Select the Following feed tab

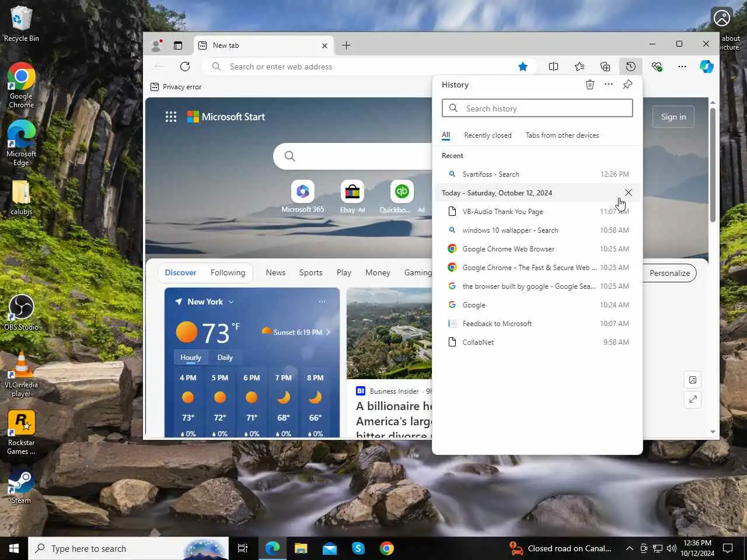click(x=228, y=272)
